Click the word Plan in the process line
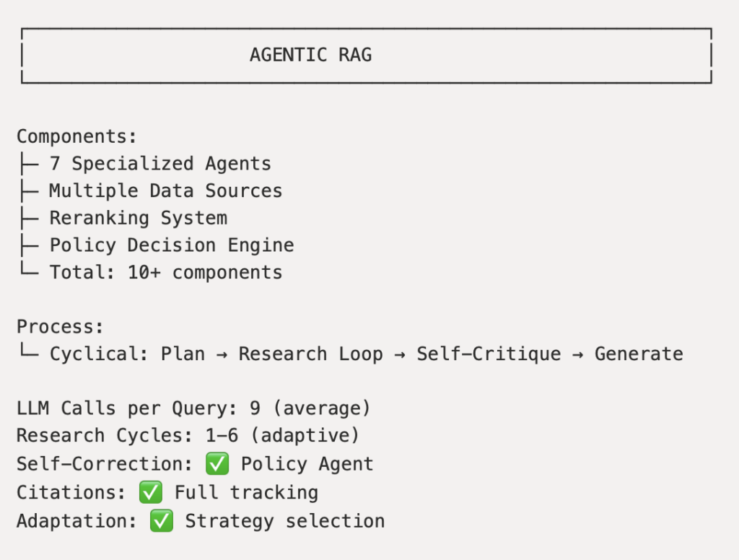Image resolution: width=739 pixels, height=560 pixels. [183, 354]
